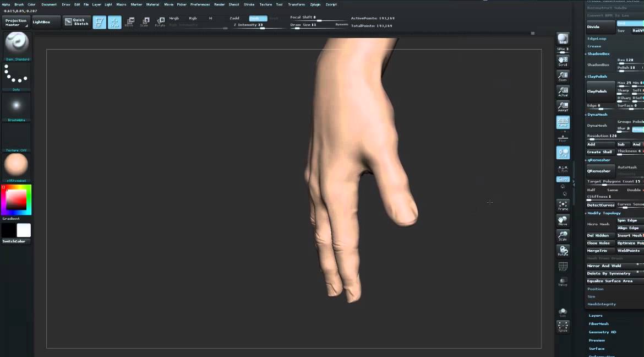Image resolution: width=644 pixels, height=357 pixels.
Task: Expand the FiberMesh subpalette
Action: click(599, 324)
